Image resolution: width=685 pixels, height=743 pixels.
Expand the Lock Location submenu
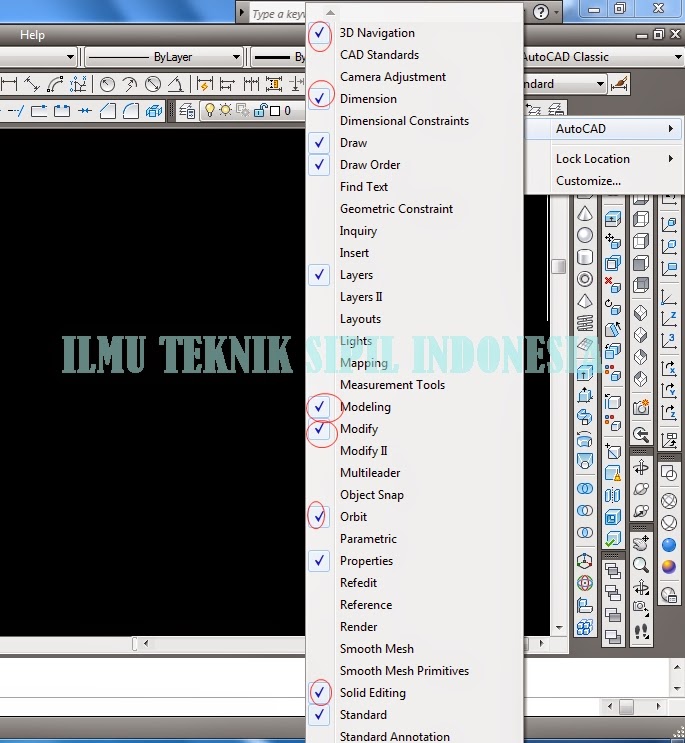click(604, 159)
